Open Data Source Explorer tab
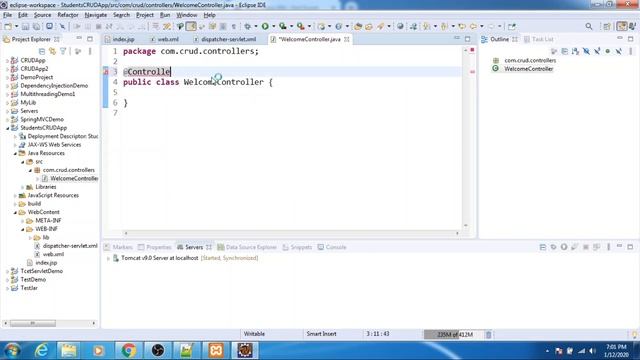This screenshot has width=640, height=360. pyautogui.click(x=247, y=247)
